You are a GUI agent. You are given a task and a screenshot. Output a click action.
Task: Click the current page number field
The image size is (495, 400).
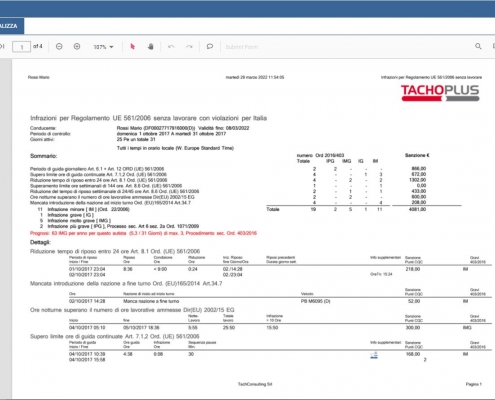tap(21, 47)
